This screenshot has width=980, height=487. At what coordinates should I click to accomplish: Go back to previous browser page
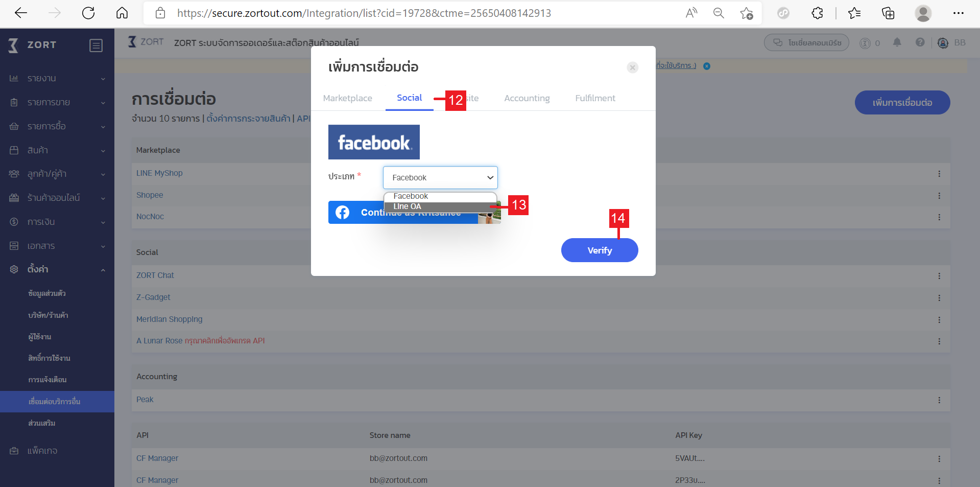point(21,13)
